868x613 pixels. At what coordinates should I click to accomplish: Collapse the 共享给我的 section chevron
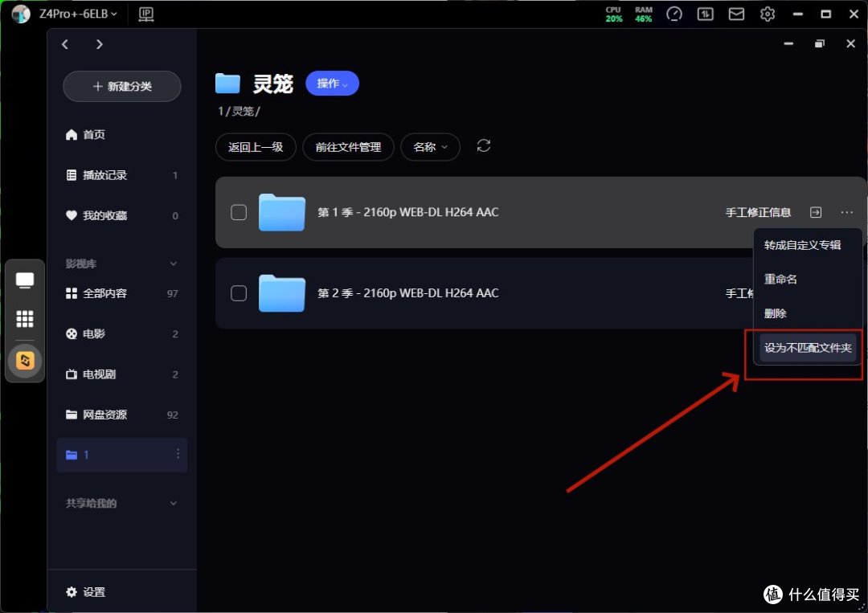[174, 504]
